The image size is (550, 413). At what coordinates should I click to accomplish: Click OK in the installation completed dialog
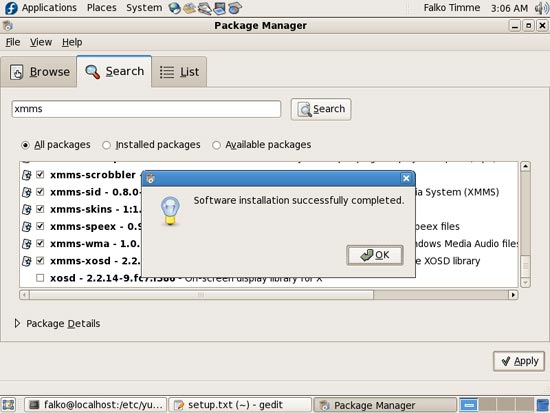tap(375, 255)
